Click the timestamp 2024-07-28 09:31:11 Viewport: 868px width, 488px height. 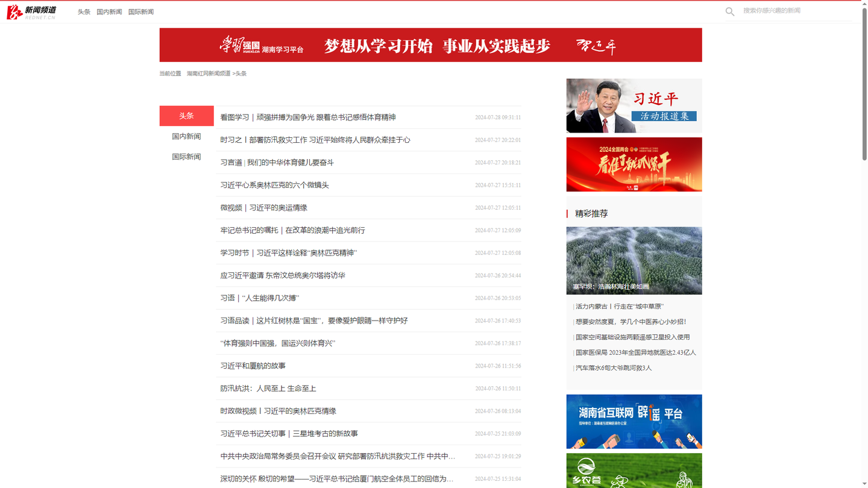pyautogui.click(x=498, y=117)
